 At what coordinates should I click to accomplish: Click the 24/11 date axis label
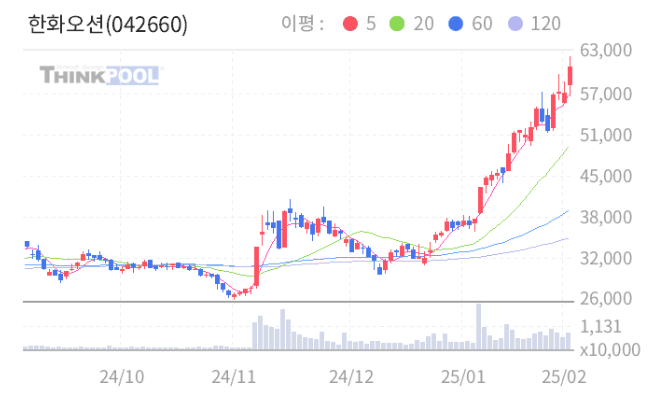(234, 377)
